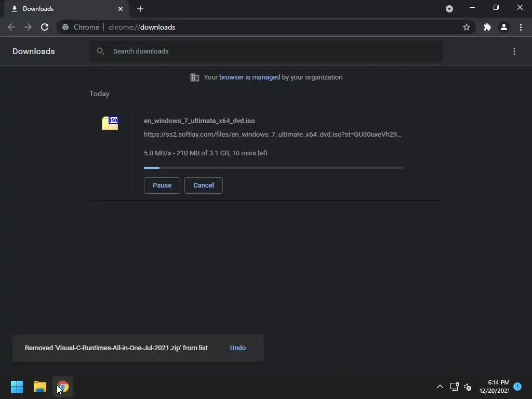532x399 pixels.
Task: Show hidden system tray icons
Action: 440,387
